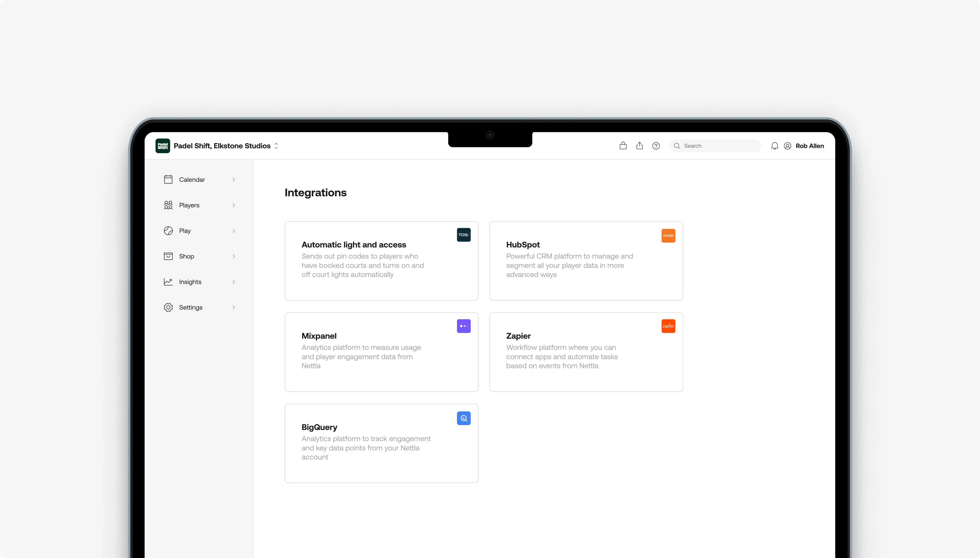Open the Automatic light and access integration
Image resolution: width=980 pixels, height=558 pixels.
[381, 261]
